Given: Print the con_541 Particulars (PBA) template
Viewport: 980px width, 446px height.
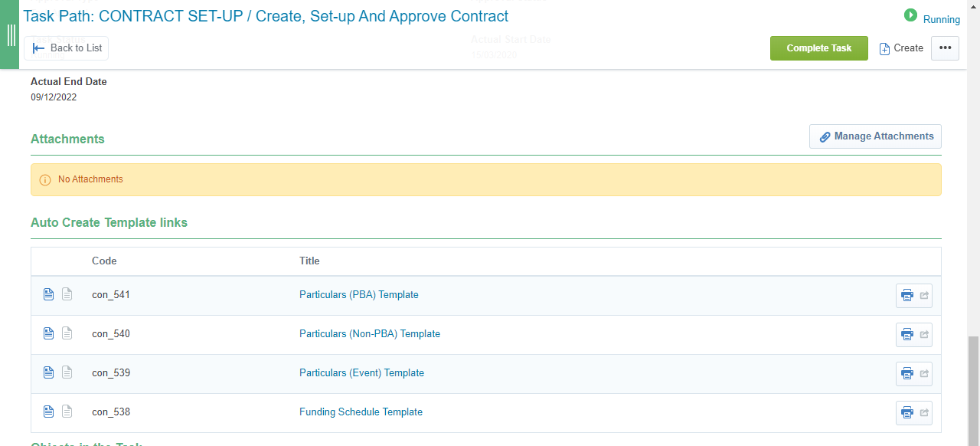Looking at the screenshot, I should point(907,295).
